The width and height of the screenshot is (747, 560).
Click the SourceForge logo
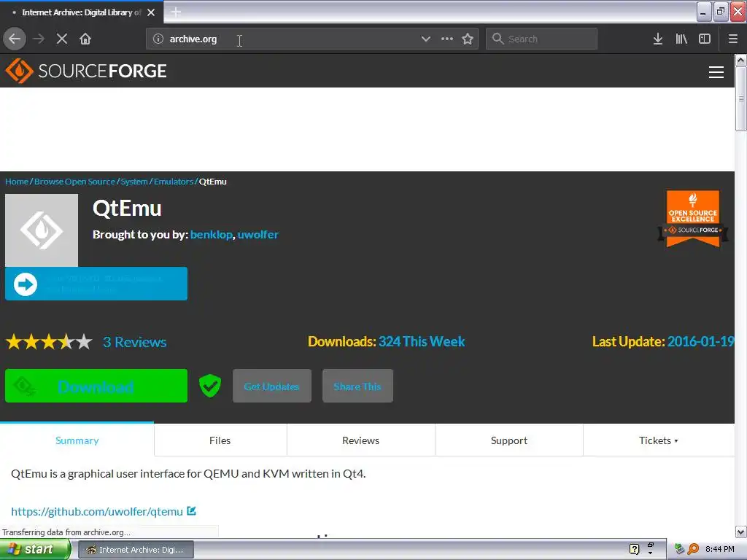click(x=86, y=71)
